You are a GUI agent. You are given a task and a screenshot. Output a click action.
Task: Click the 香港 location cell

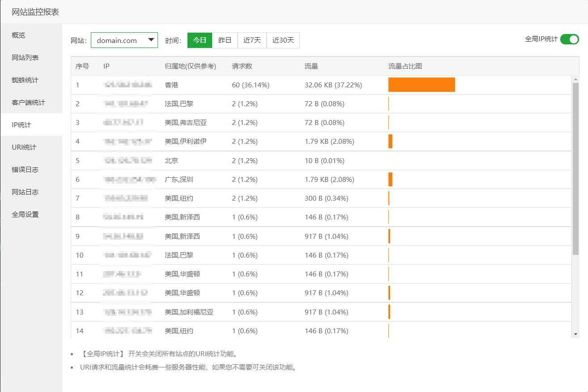point(171,85)
